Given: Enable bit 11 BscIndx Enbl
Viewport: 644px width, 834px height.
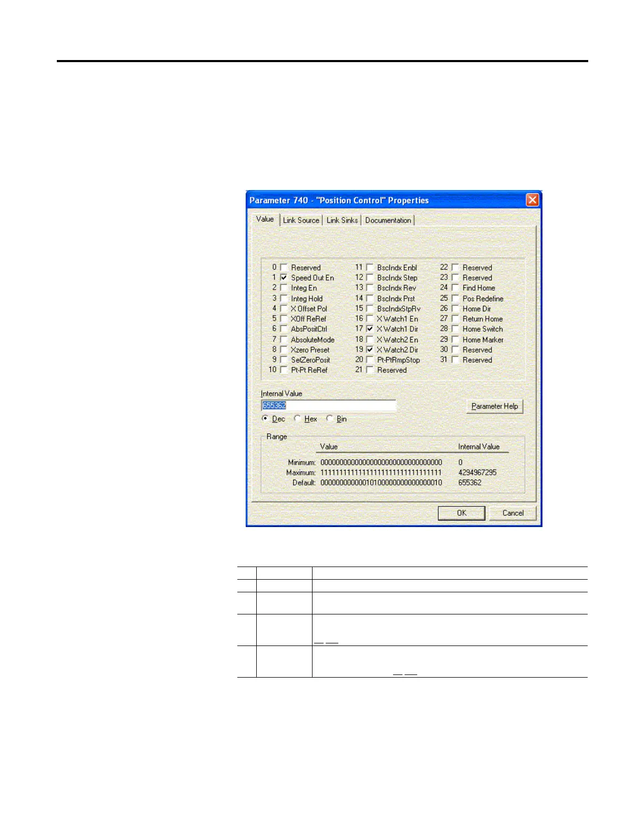Looking at the screenshot, I should coord(370,267).
